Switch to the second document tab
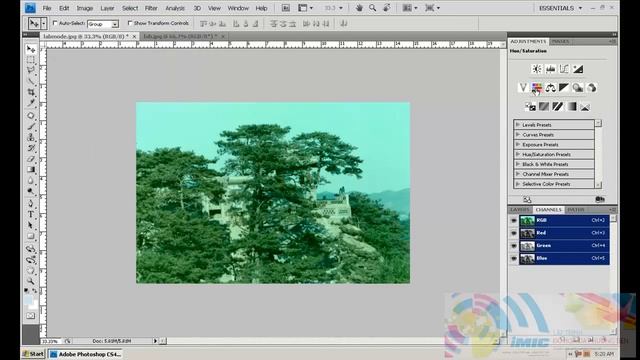640x360 pixels. point(183,36)
